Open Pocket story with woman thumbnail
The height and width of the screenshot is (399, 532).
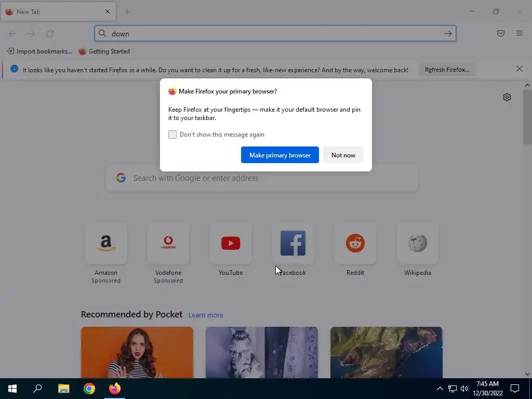tap(137, 353)
